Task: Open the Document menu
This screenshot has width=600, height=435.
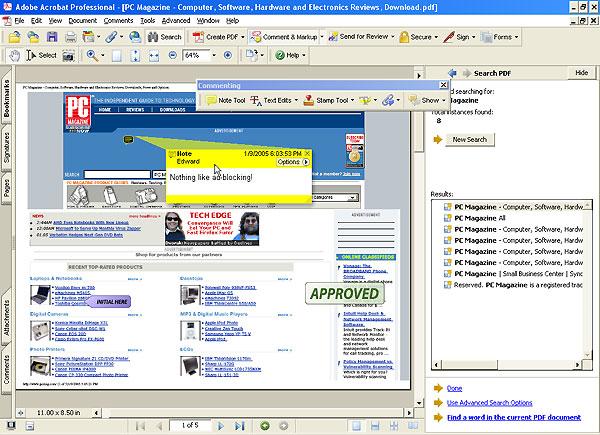Action: pyautogui.click(x=83, y=21)
